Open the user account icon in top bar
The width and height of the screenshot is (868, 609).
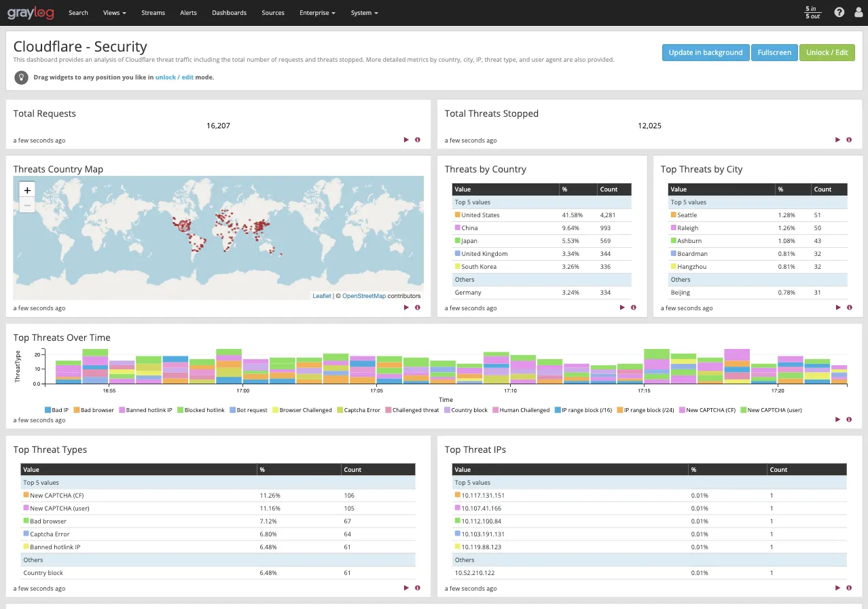pyautogui.click(x=858, y=12)
